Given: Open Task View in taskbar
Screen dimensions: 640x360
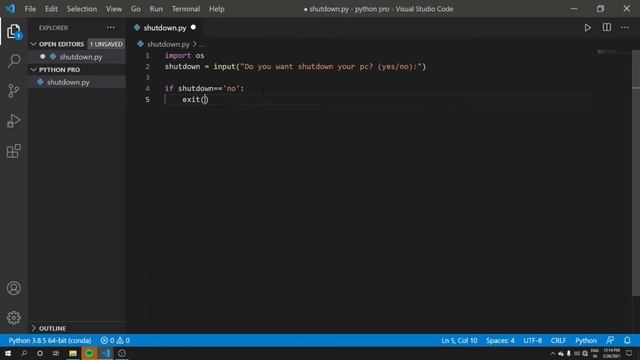Looking at the screenshot, I should click(56, 353).
